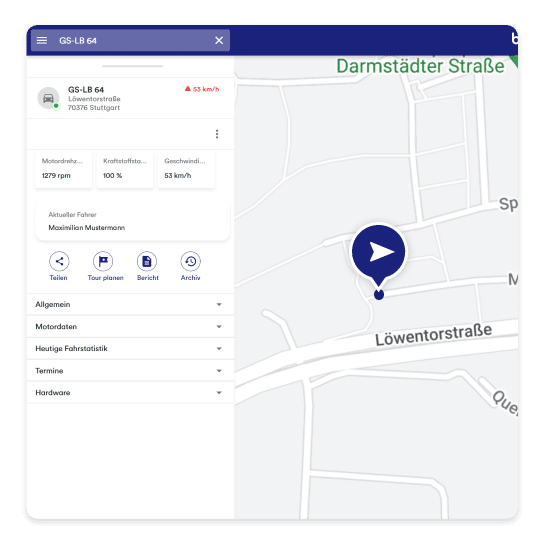Click the vehicle car avatar icon
The width and height of the screenshot is (544, 544).
point(48,98)
